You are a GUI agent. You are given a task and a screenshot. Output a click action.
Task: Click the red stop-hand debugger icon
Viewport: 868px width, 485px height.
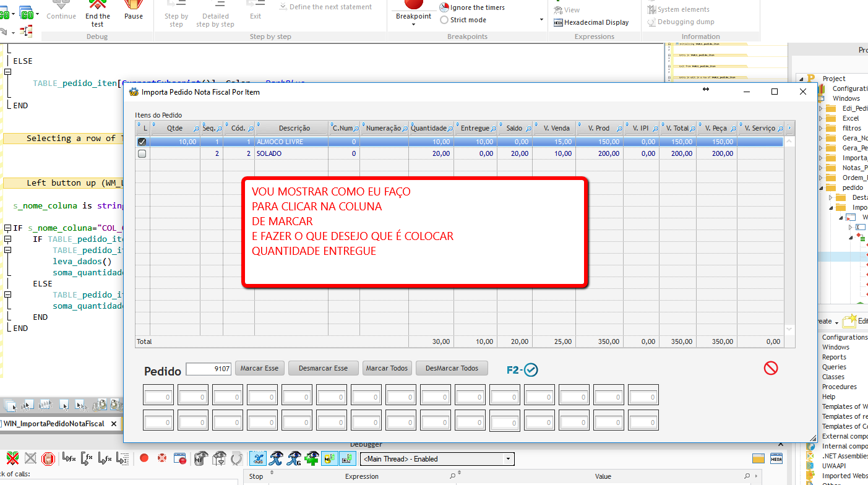(x=48, y=458)
